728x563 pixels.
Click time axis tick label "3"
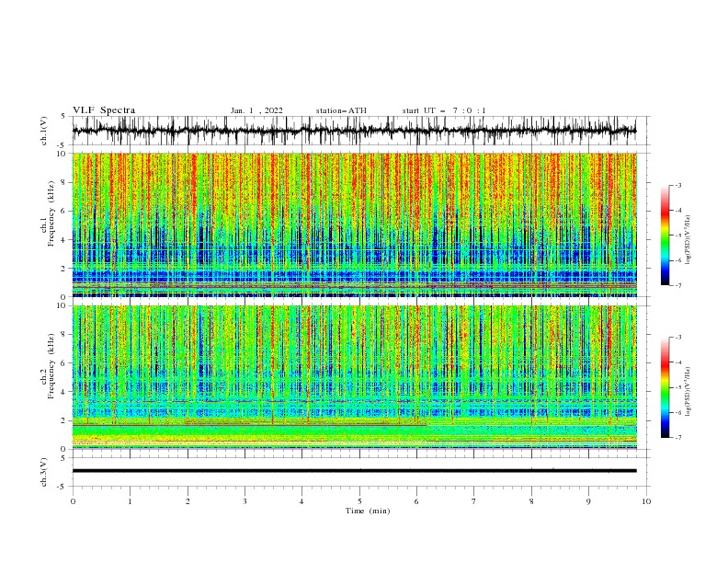point(245,501)
